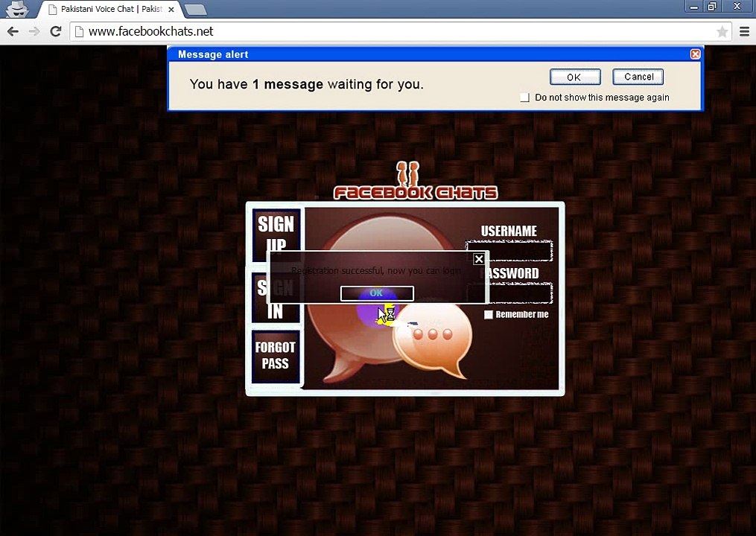Restore down the browser window
Viewport: 756px width, 536px height.
(x=712, y=7)
